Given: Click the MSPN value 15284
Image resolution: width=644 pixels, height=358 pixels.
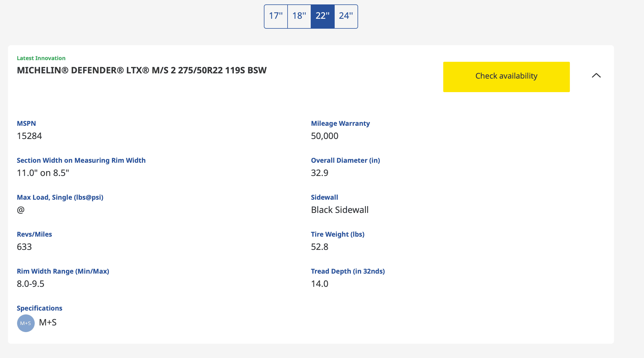Looking at the screenshot, I should [x=29, y=136].
